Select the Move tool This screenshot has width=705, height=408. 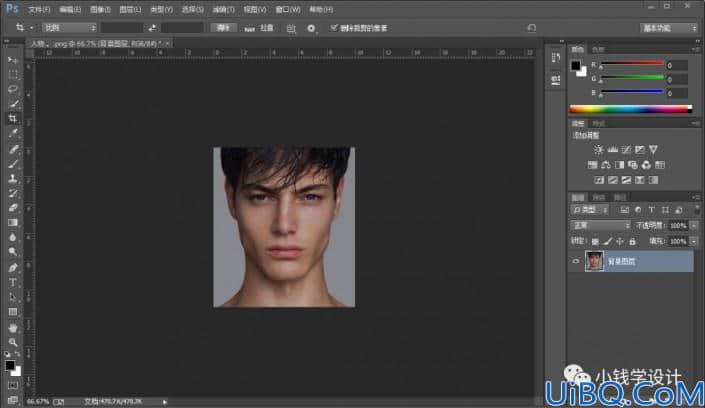[x=13, y=60]
